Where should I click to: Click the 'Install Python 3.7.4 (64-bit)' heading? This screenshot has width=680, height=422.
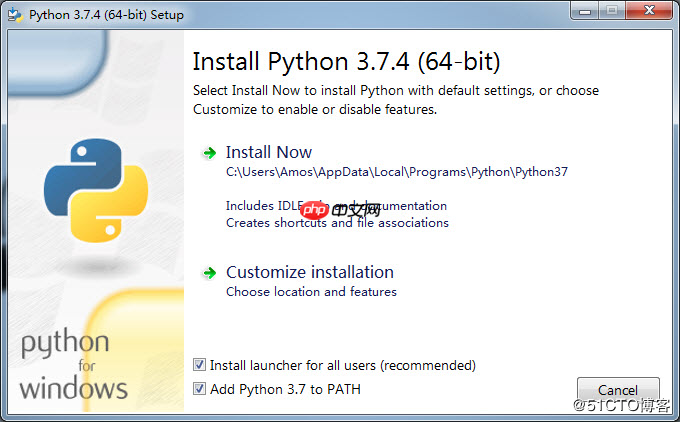point(347,62)
